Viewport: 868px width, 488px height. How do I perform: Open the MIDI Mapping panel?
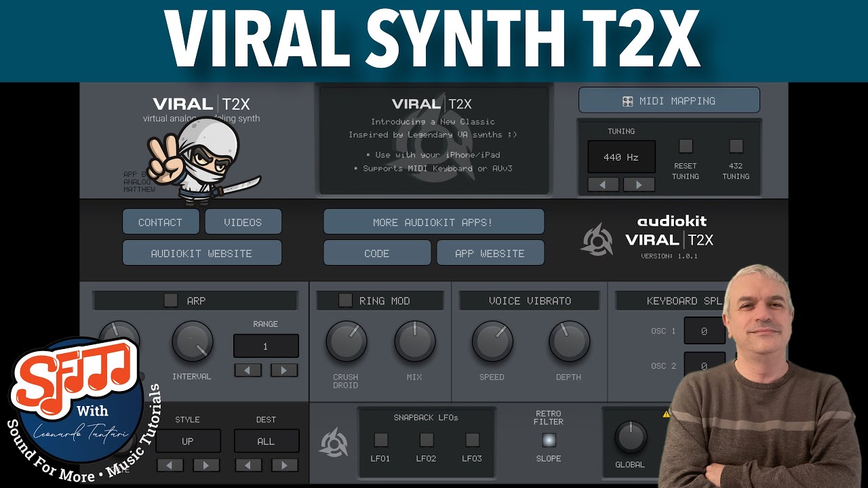coord(669,100)
